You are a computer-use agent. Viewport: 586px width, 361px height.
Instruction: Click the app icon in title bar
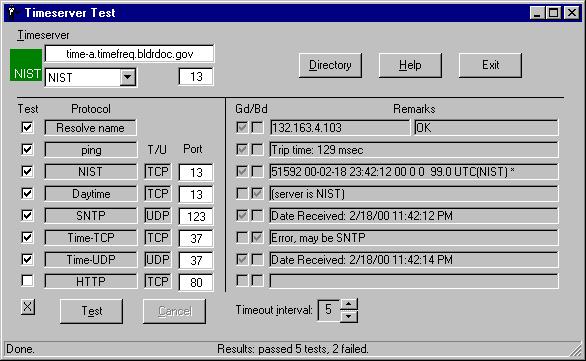point(12,13)
